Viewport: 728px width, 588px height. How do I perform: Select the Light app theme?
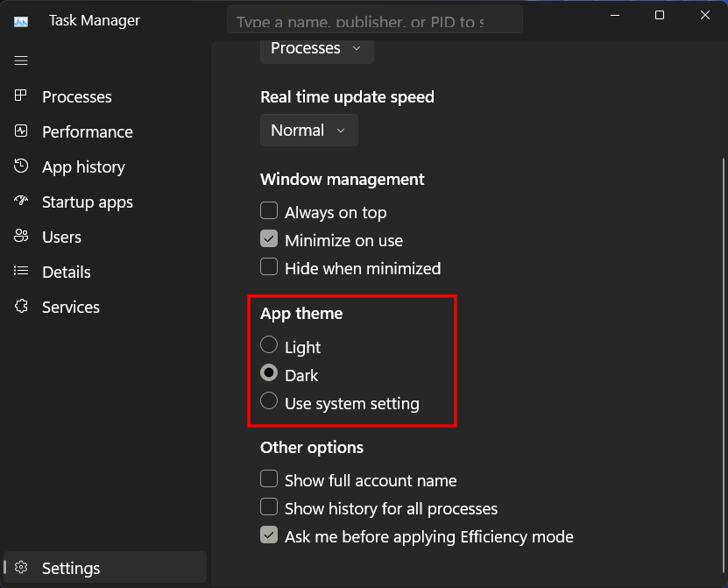[x=269, y=344]
